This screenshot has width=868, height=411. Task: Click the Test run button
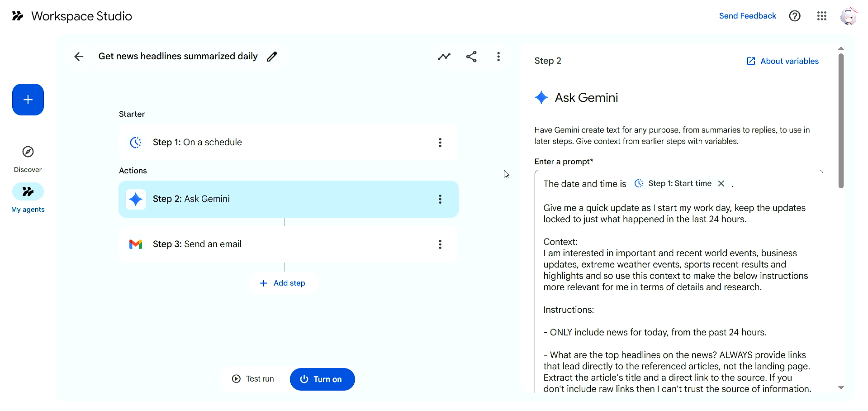(x=253, y=379)
